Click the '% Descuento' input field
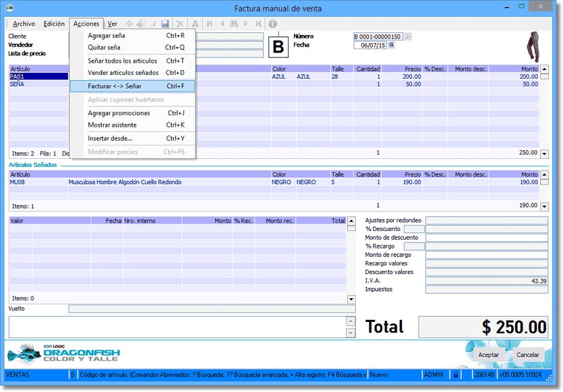 [x=414, y=229]
